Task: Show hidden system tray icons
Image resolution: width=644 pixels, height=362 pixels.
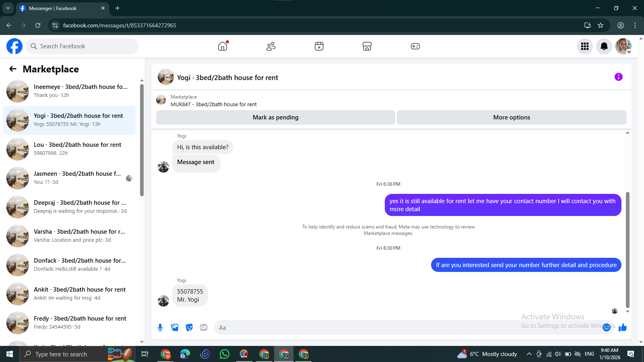Action: (529, 354)
